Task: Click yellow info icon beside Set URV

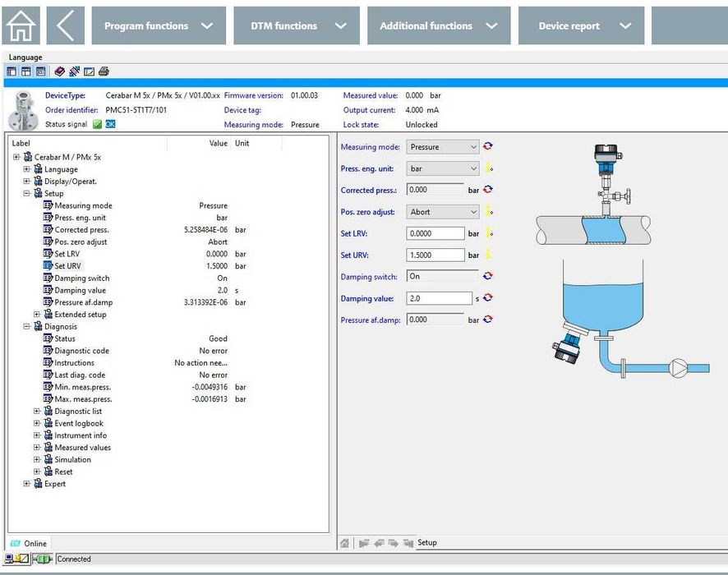Action: (489, 255)
